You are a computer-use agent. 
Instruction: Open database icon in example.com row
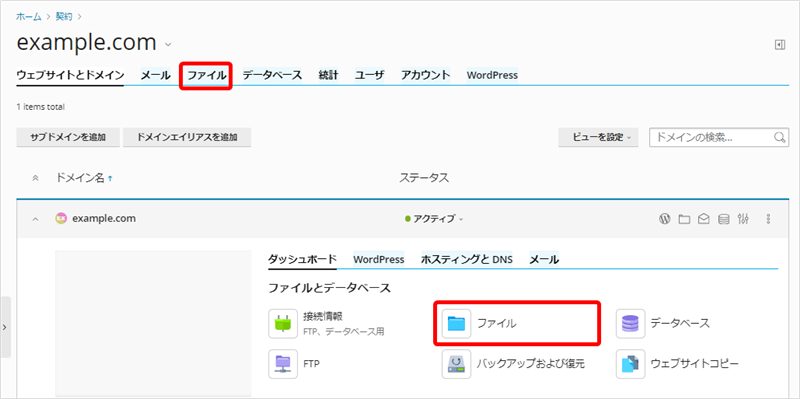(723, 219)
